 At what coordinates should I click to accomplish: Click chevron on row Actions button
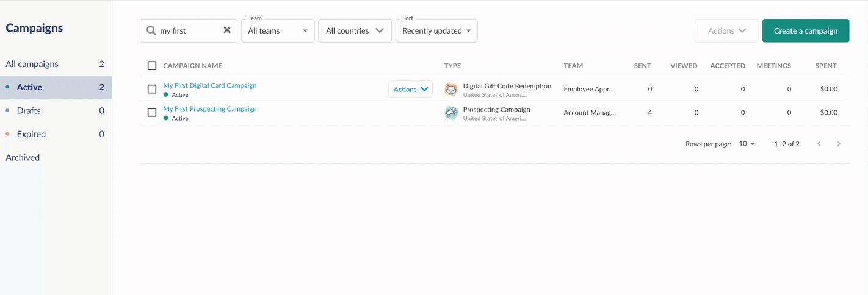point(424,90)
